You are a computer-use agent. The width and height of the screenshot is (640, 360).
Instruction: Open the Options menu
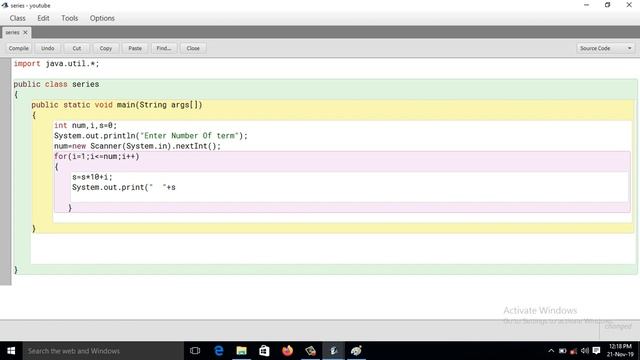[x=102, y=18]
